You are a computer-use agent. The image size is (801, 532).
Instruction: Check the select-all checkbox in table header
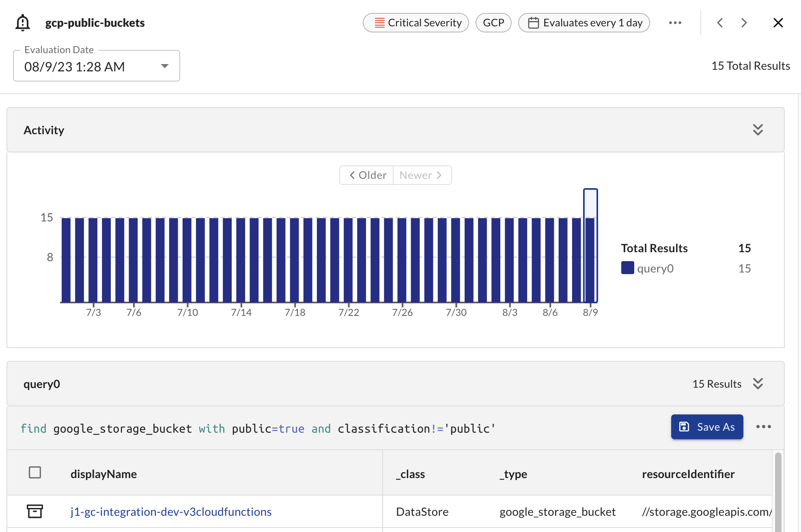[x=35, y=472]
